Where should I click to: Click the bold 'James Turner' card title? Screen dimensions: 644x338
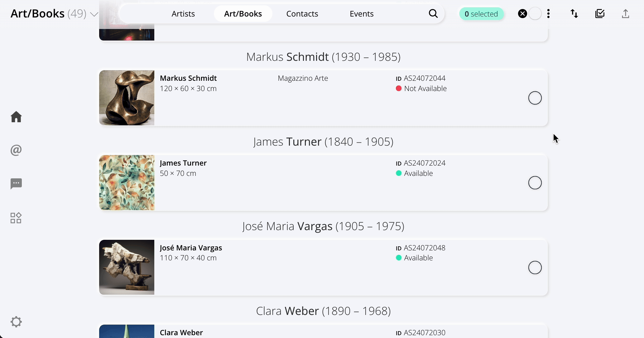coord(183,163)
